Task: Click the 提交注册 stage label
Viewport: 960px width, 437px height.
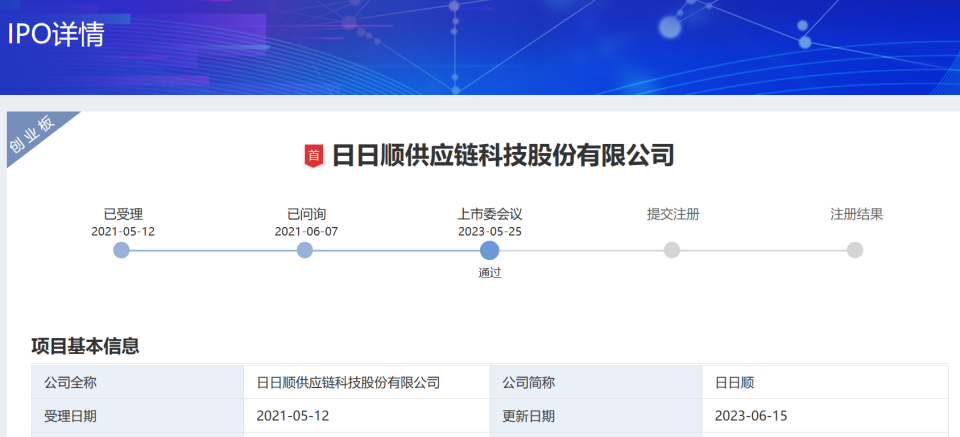Action: click(673, 214)
